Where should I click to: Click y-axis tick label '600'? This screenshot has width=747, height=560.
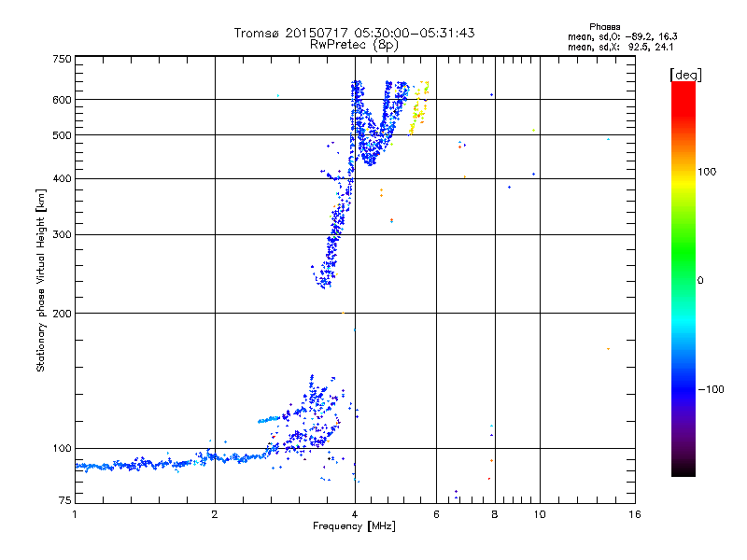pos(62,100)
